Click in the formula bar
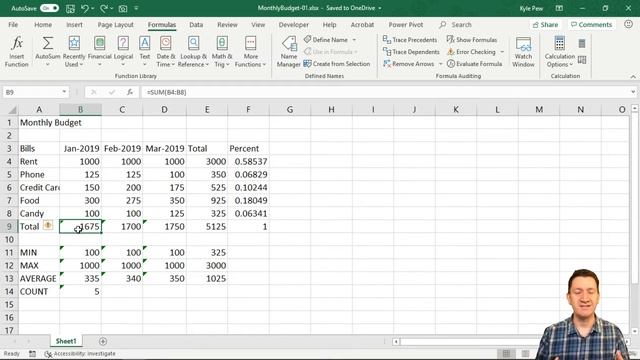 coord(385,92)
